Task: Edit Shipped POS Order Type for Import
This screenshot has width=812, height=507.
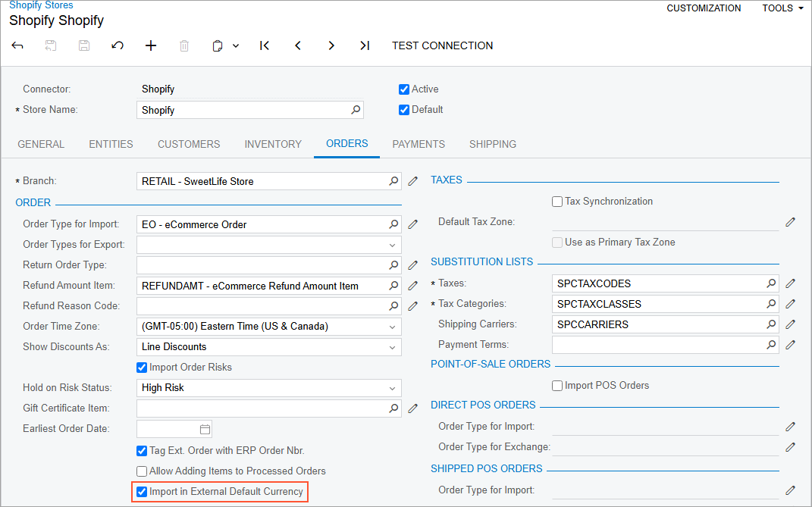Action: [x=790, y=490]
